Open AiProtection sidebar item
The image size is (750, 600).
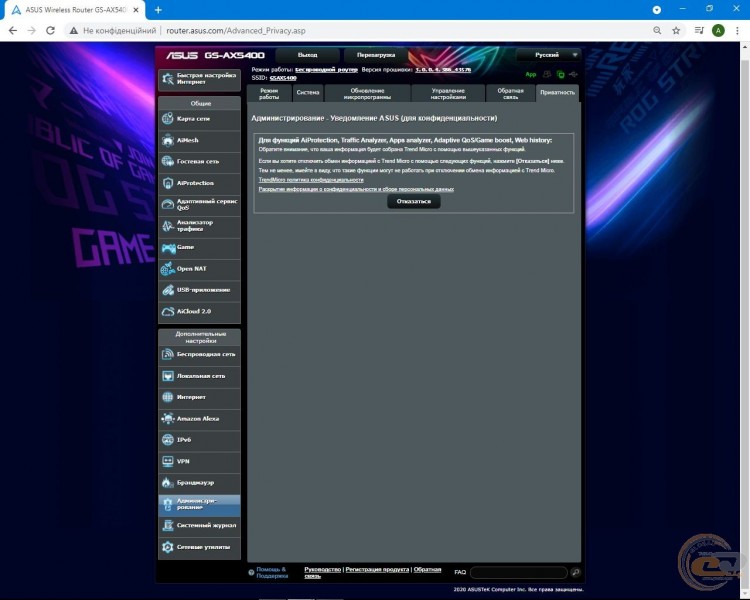[x=199, y=183]
